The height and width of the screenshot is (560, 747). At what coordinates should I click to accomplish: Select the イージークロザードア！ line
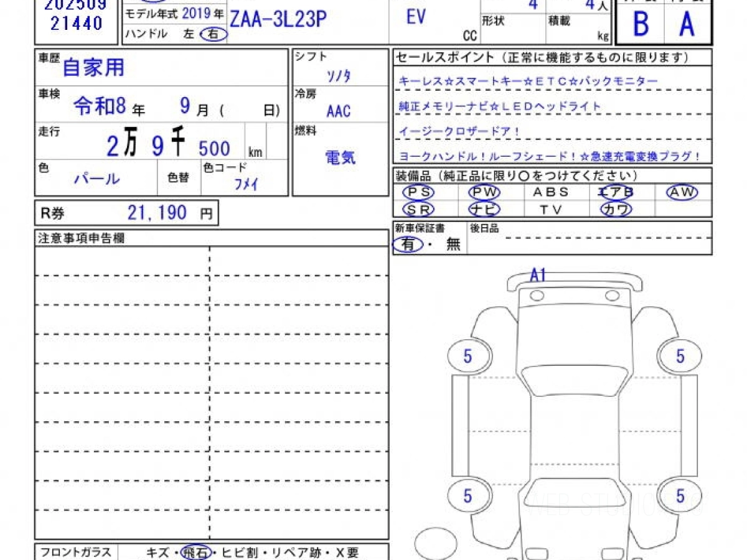coord(459,132)
